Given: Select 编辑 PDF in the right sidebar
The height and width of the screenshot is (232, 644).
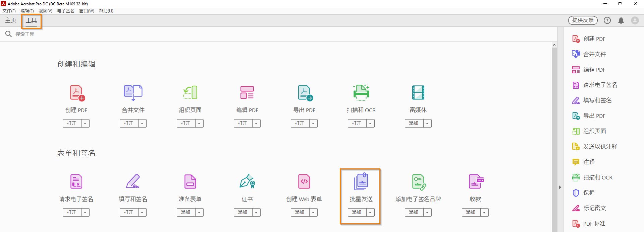Looking at the screenshot, I should coord(589,70).
